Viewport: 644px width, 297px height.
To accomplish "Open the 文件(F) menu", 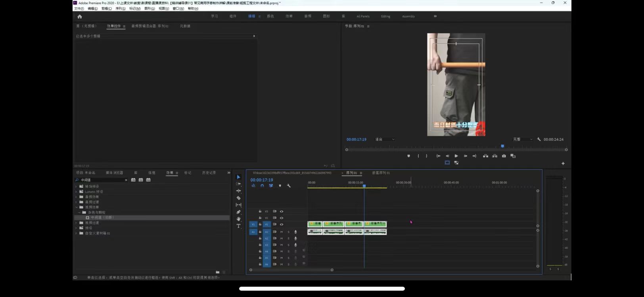I will coord(79,8).
